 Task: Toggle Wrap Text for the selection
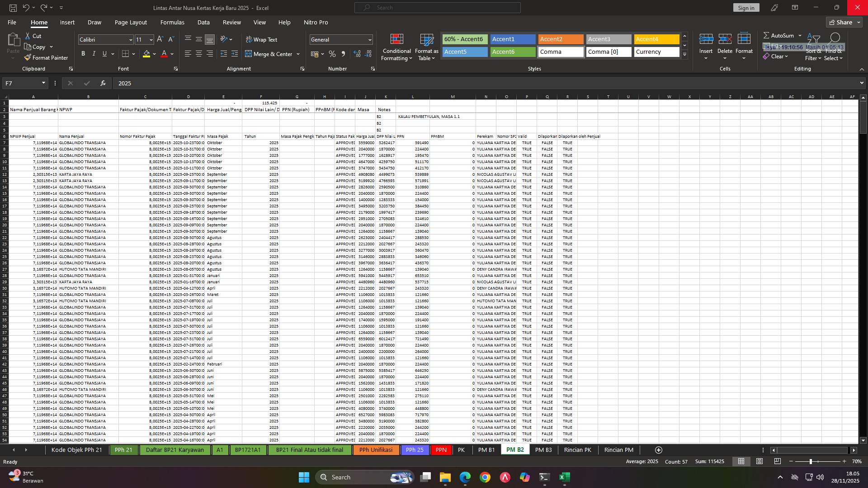[x=262, y=40]
